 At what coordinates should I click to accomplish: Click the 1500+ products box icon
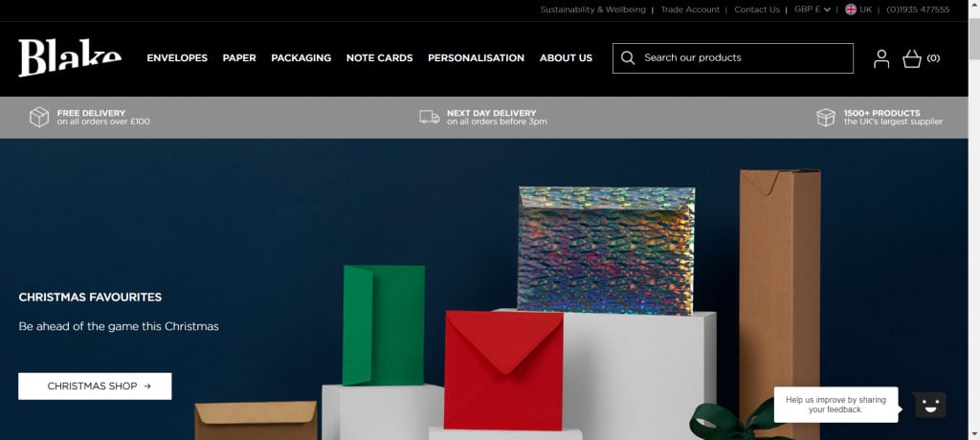826,117
